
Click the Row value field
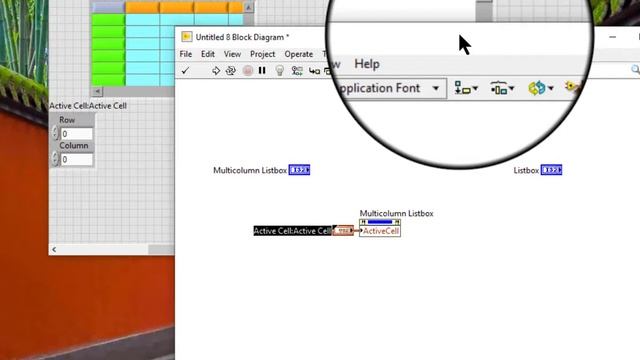[76, 134]
